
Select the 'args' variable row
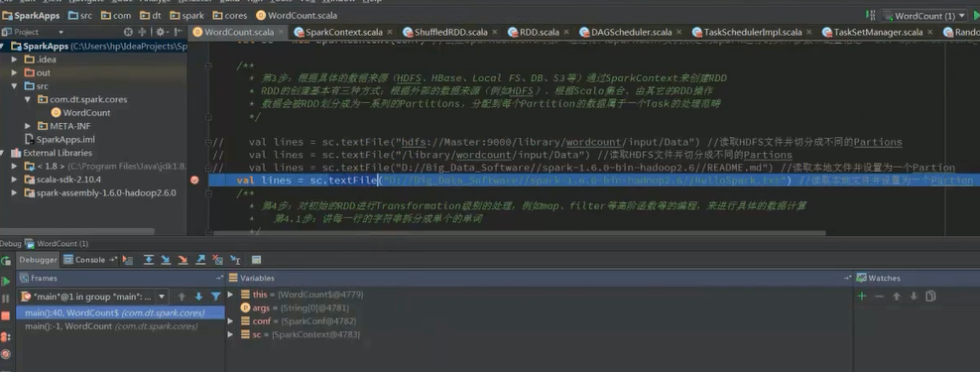tap(295, 309)
